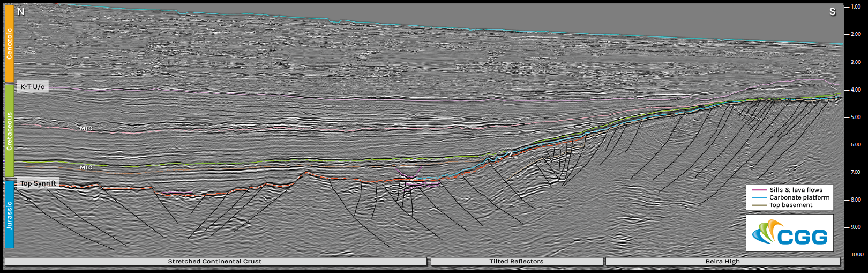868x273 pixels.
Task: Select the Tilted Reflectors section bar
Action: pos(517,262)
